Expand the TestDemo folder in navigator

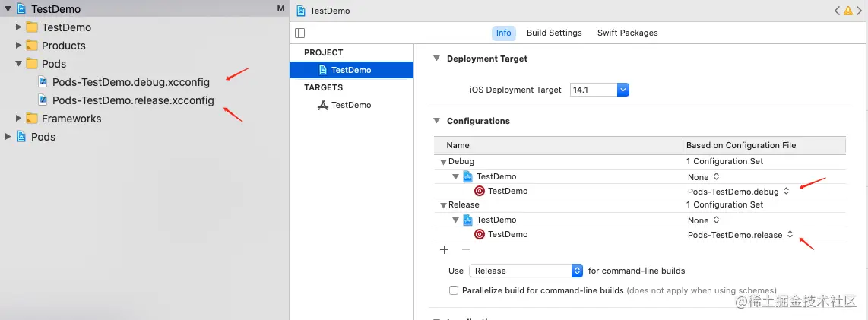coord(19,27)
